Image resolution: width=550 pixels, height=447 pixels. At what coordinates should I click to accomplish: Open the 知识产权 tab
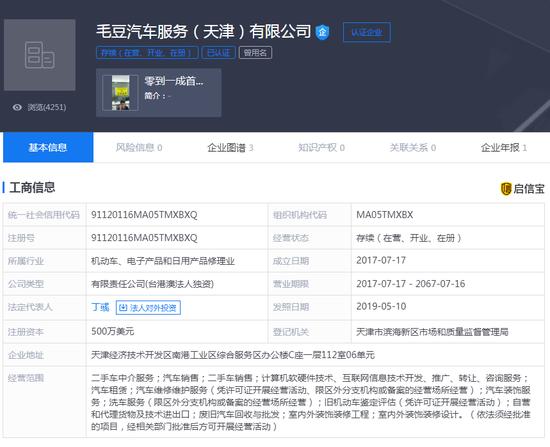321,147
